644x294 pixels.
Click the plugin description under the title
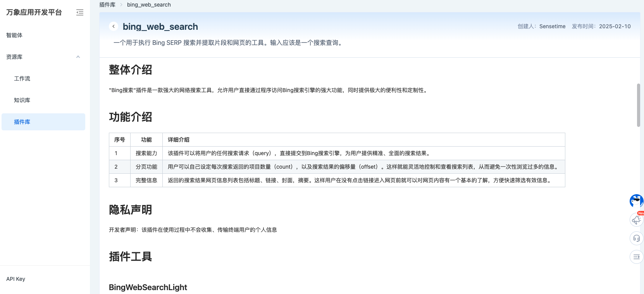tap(229, 43)
